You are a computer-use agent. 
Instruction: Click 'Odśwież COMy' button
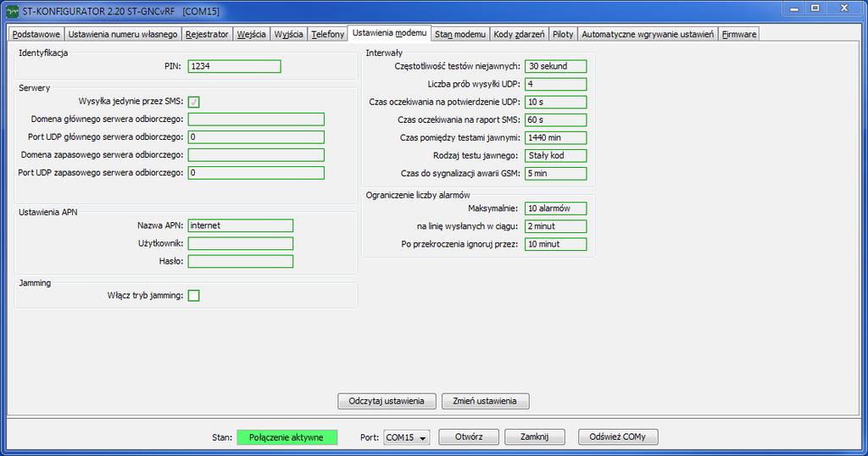(618, 437)
